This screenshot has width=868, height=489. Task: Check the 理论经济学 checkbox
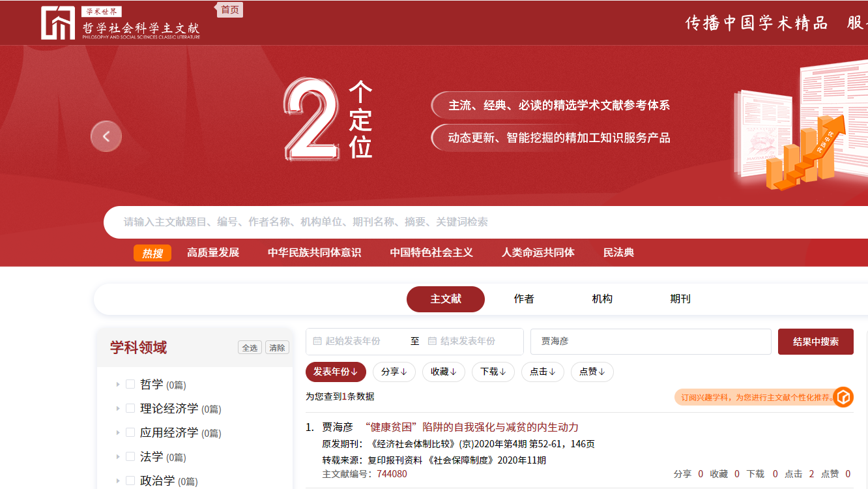point(130,408)
